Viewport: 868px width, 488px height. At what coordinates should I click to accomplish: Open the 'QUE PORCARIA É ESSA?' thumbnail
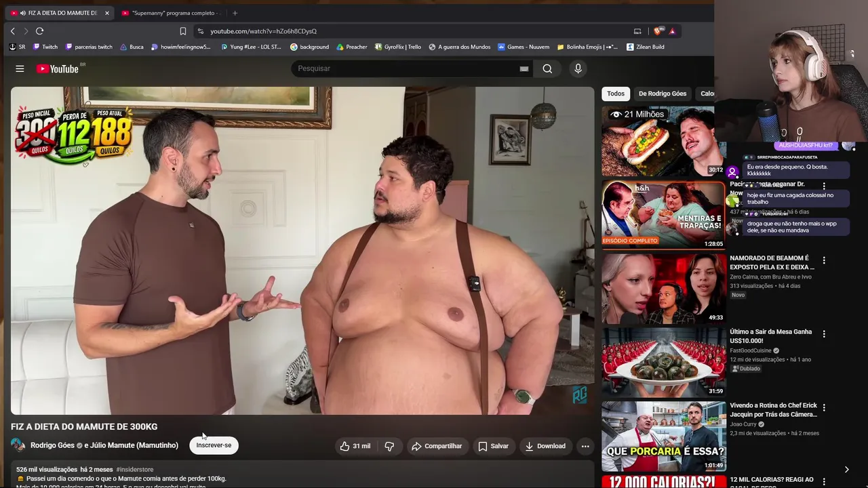[663, 436]
